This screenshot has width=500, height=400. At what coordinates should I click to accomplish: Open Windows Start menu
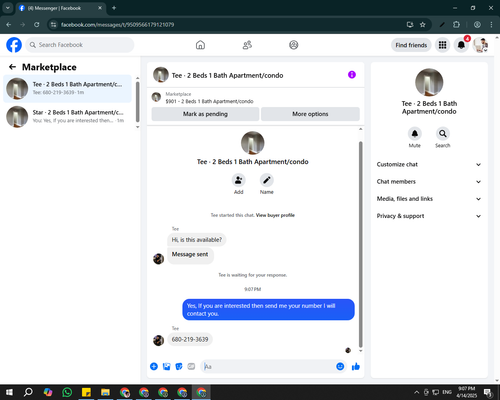(9, 392)
